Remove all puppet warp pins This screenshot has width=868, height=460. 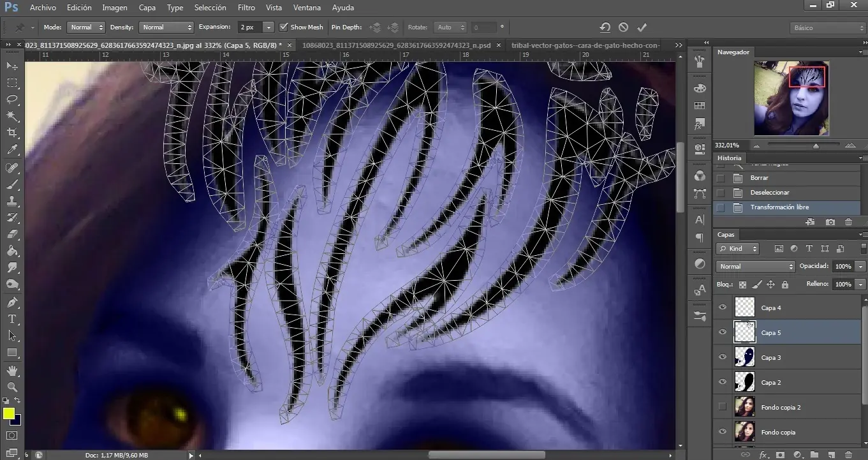pyautogui.click(x=605, y=27)
